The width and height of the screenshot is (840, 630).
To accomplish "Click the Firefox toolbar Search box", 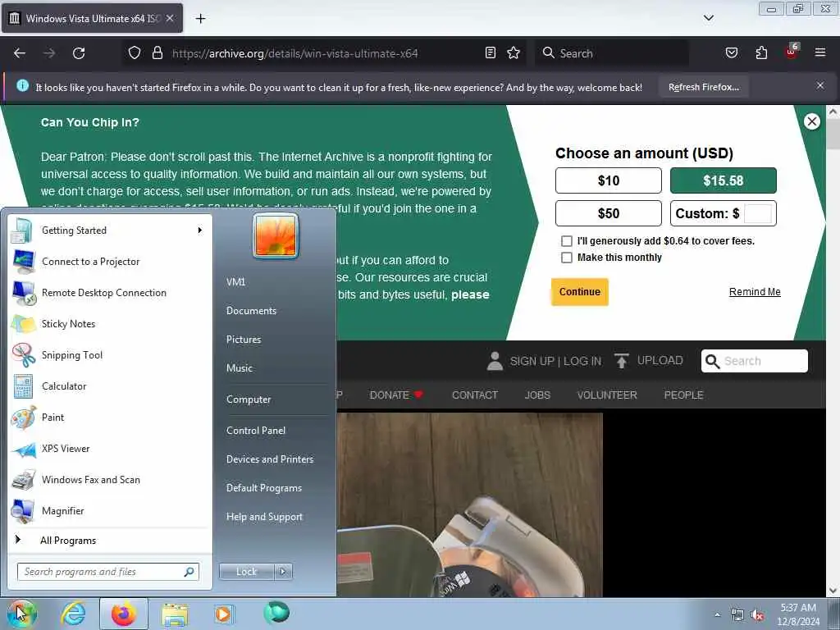I will point(612,53).
